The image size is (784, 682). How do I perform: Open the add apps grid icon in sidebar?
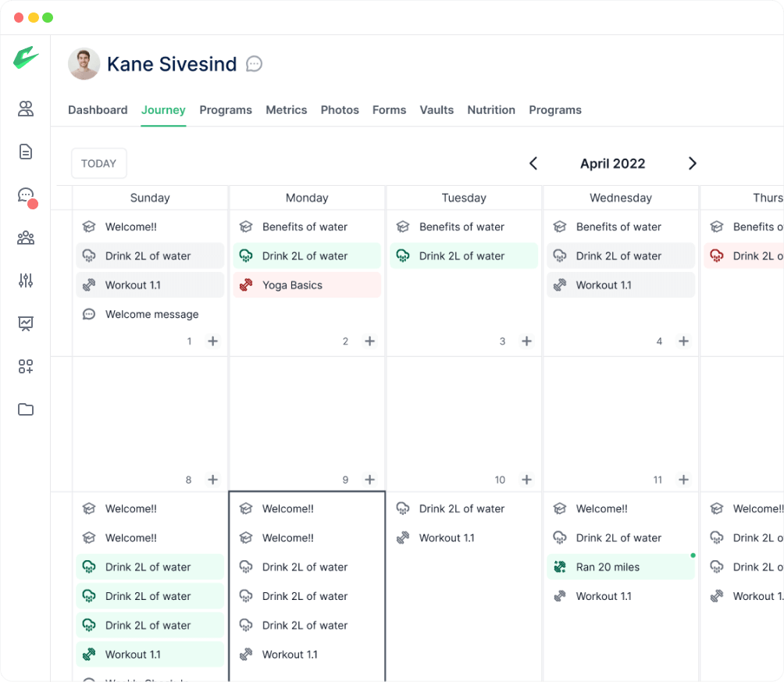click(x=26, y=366)
